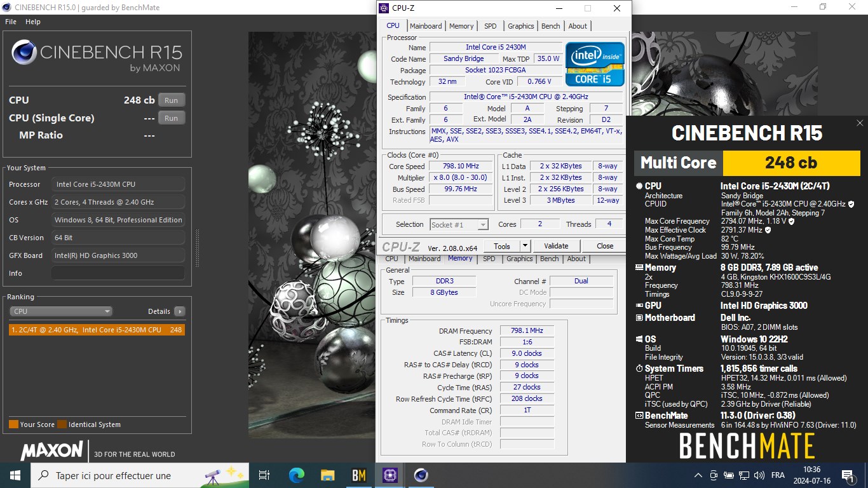The width and height of the screenshot is (868, 488).
Task: Select About tab in lower CPU-Z window
Action: pyautogui.click(x=576, y=259)
